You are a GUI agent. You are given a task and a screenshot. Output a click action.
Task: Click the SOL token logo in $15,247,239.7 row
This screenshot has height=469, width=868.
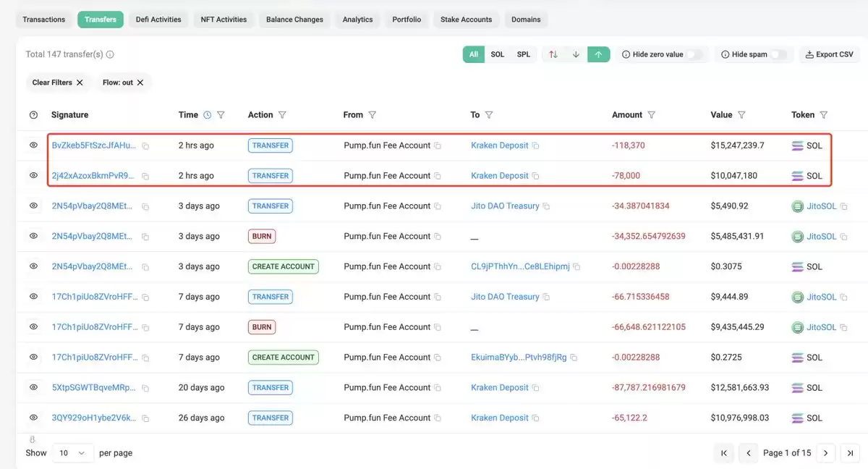[x=798, y=146]
